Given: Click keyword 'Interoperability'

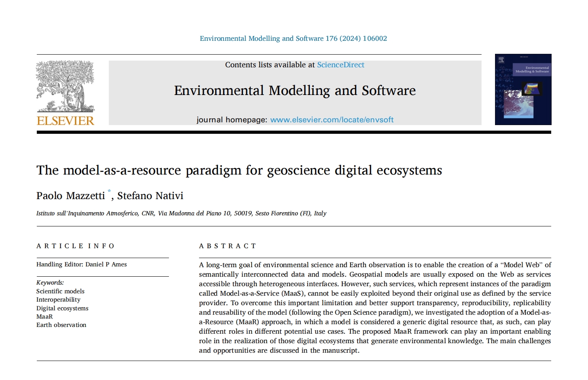Looking at the screenshot, I should coord(58,300).
